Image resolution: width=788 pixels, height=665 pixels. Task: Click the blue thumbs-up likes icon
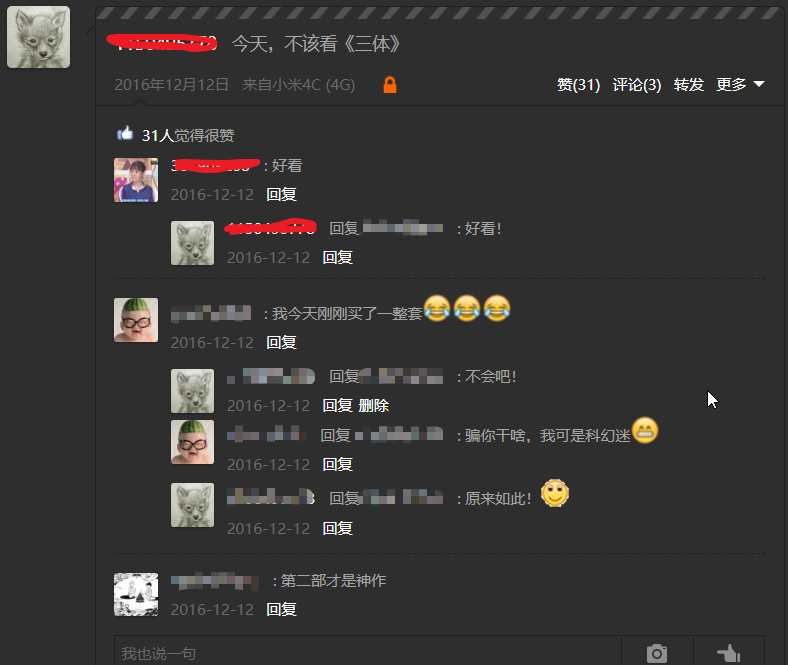pyautogui.click(x=125, y=134)
